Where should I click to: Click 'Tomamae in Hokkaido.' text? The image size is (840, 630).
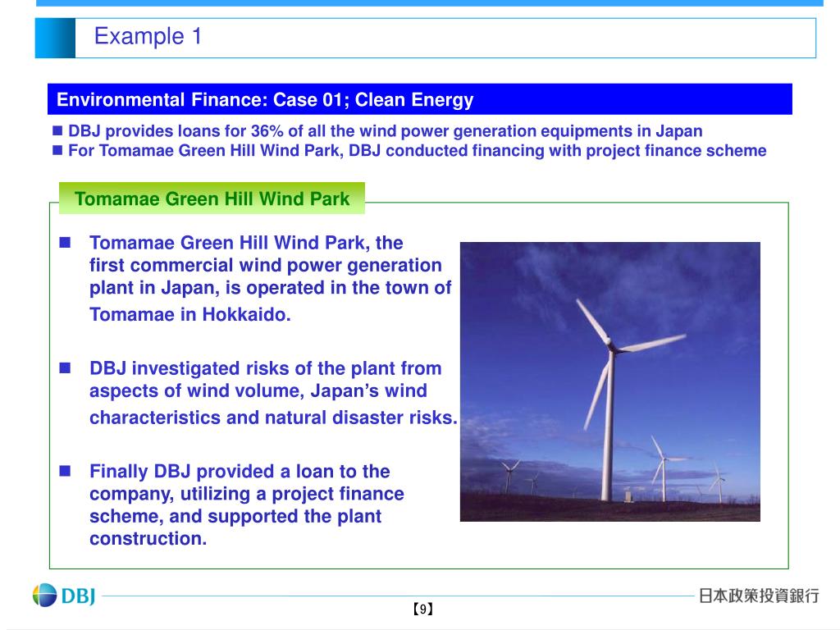pos(190,314)
